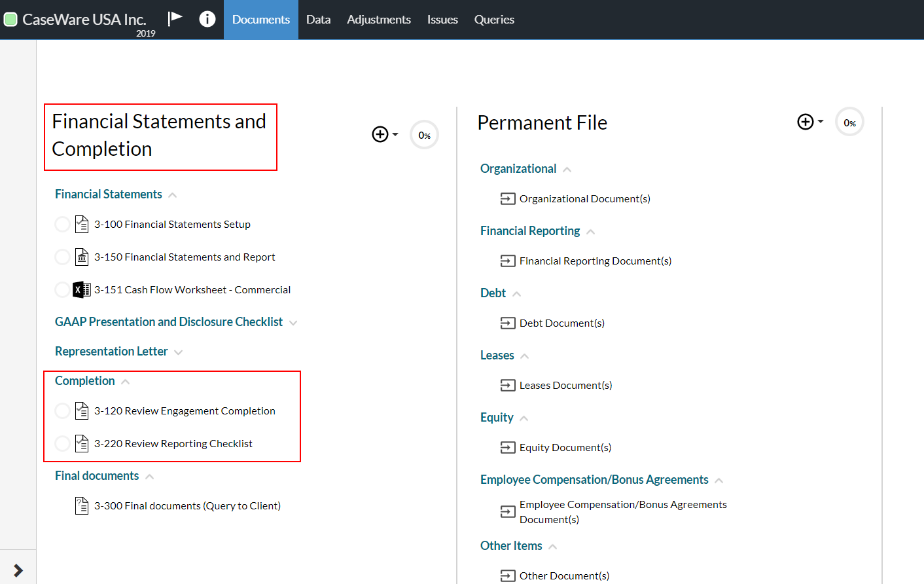Image resolution: width=924 pixels, height=584 pixels.
Task: Switch to the Adjustments tab
Action: pyautogui.click(x=379, y=19)
